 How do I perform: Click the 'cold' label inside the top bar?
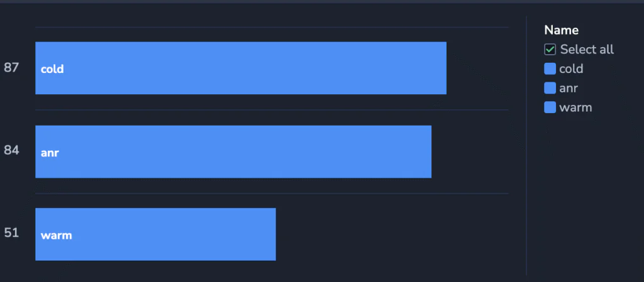tap(52, 69)
